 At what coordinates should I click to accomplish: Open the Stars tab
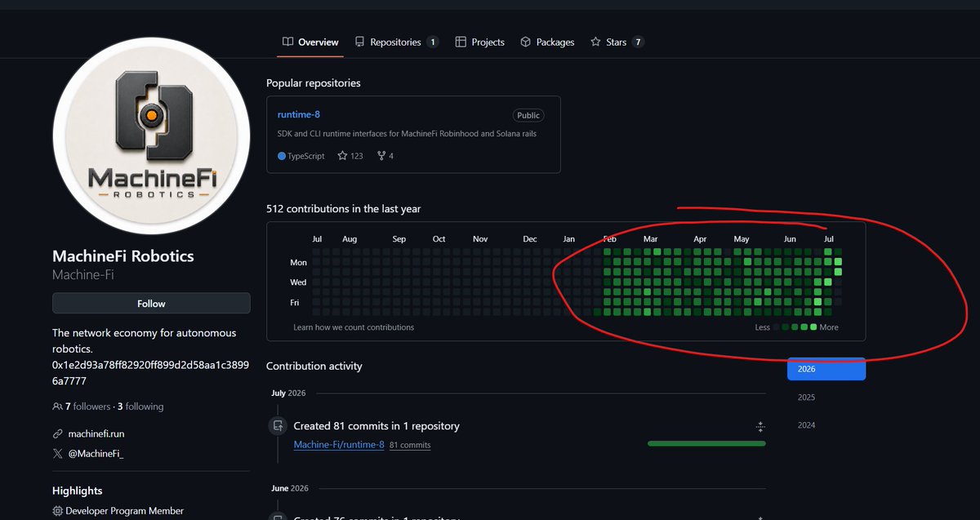(x=617, y=42)
